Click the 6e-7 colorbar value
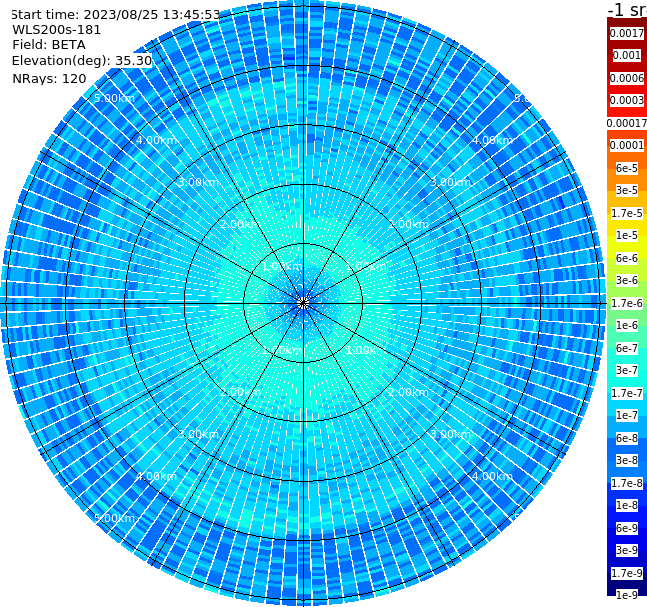This screenshot has width=647, height=607. 627,348
